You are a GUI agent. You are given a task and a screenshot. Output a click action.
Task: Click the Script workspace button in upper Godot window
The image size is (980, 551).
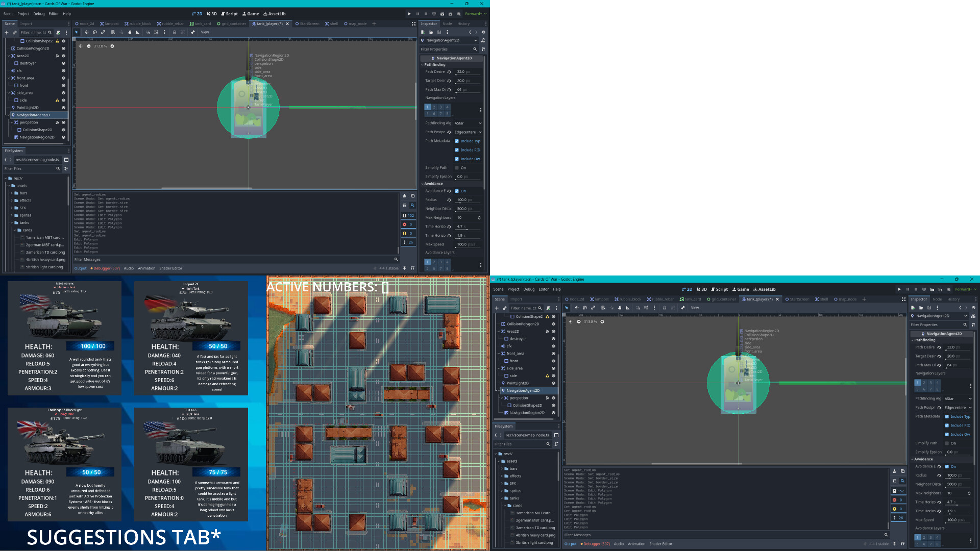pos(229,14)
